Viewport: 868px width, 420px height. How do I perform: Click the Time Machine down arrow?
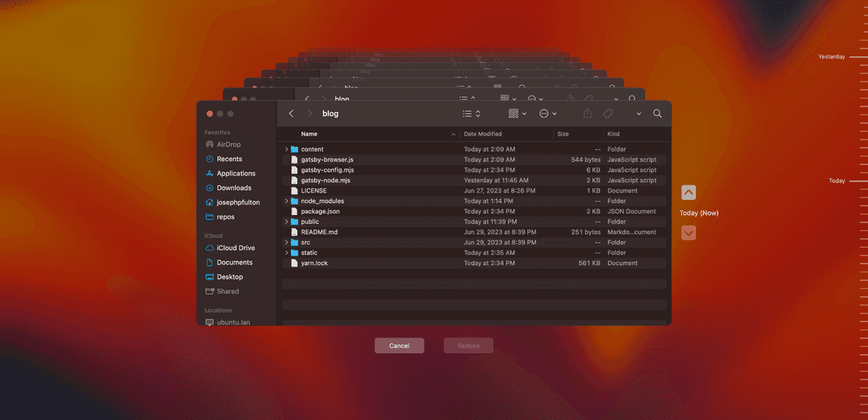point(689,232)
